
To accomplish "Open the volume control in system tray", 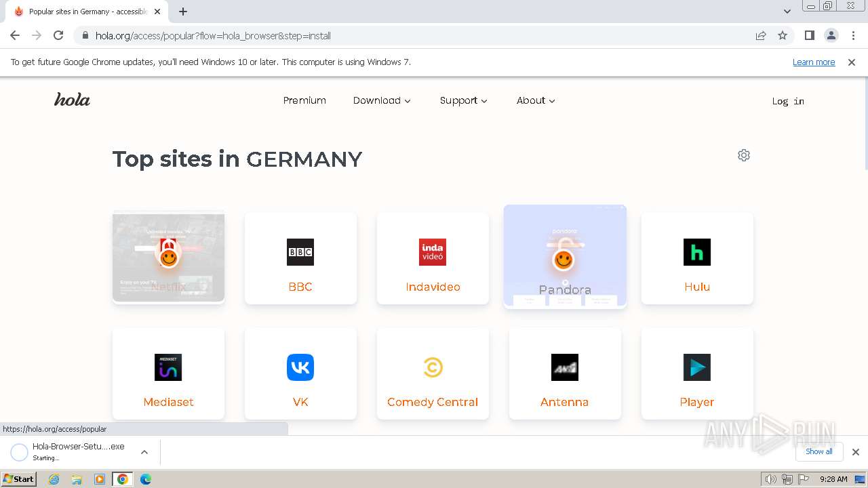I will pyautogui.click(x=770, y=479).
